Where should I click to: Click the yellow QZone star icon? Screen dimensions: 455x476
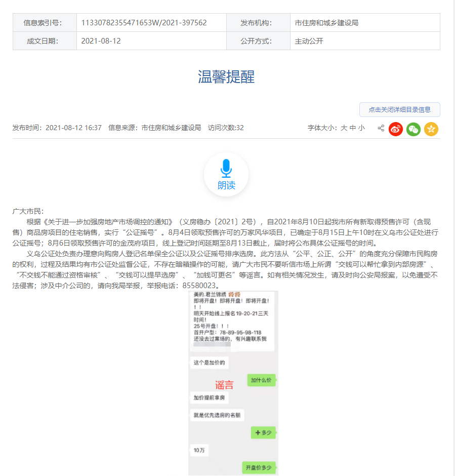click(x=431, y=129)
